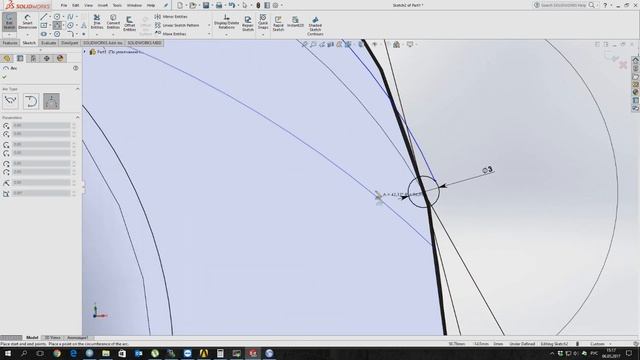Click the Trim Entities tool
640x360 pixels.
click(97, 22)
